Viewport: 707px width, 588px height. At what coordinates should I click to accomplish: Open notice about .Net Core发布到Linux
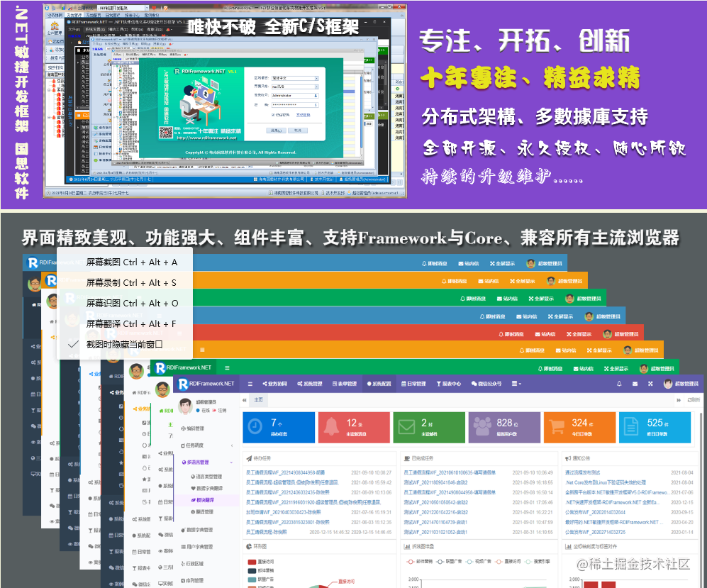(x=606, y=482)
